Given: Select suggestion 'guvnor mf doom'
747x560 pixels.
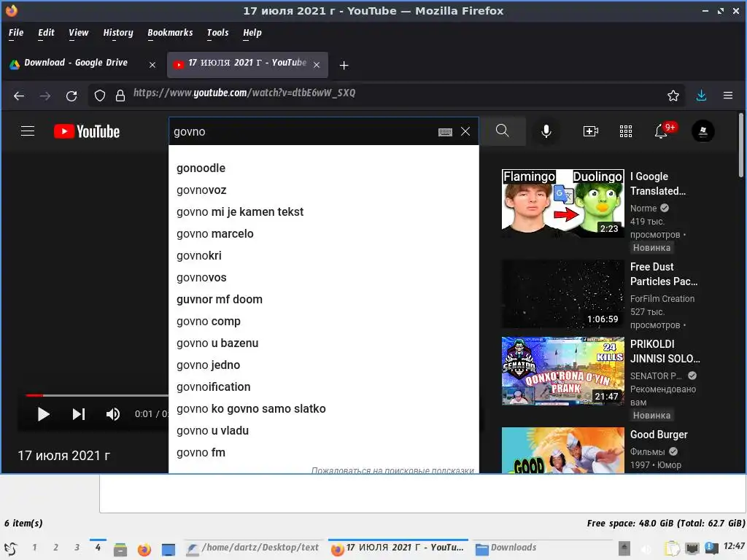Looking at the screenshot, I should 323,300.
